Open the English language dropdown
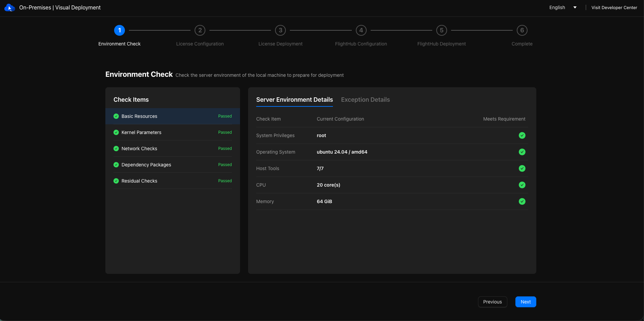The image size is (644, 321). (563, 7)
